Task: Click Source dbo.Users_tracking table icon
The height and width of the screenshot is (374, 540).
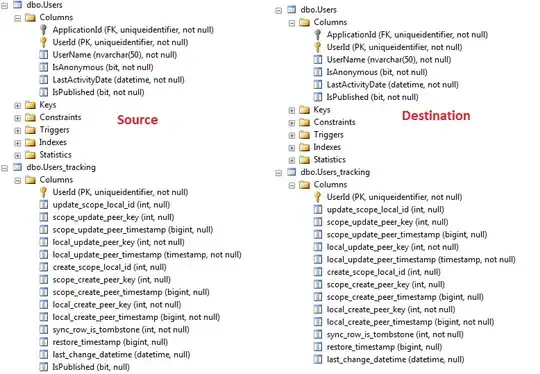Action: coord(17,167)
